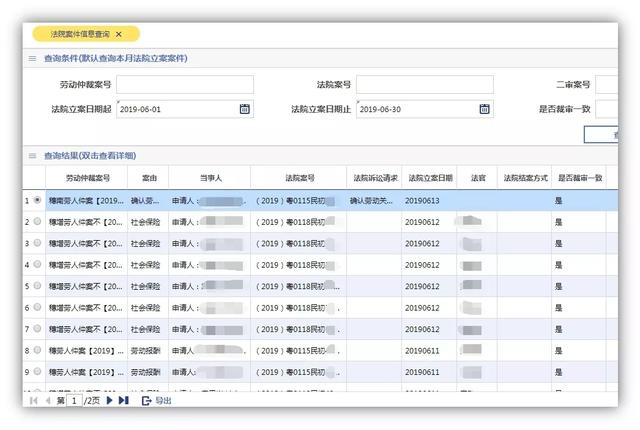Click the 导出 export label
The image size is (640, 430).
163,401
